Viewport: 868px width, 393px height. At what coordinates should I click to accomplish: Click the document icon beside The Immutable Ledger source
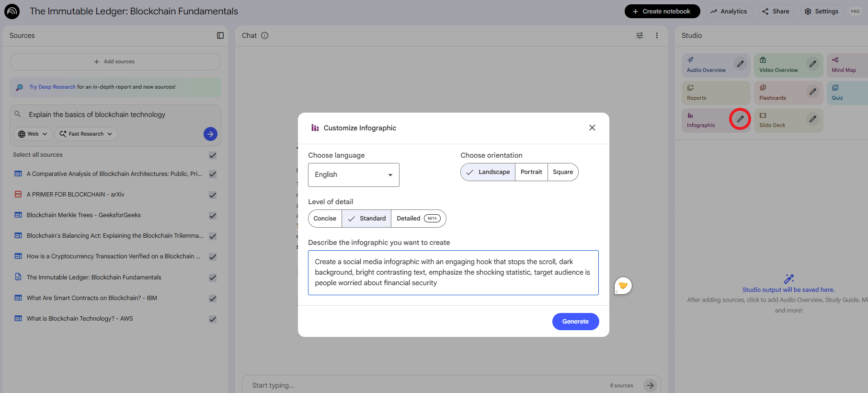[18, 277]
